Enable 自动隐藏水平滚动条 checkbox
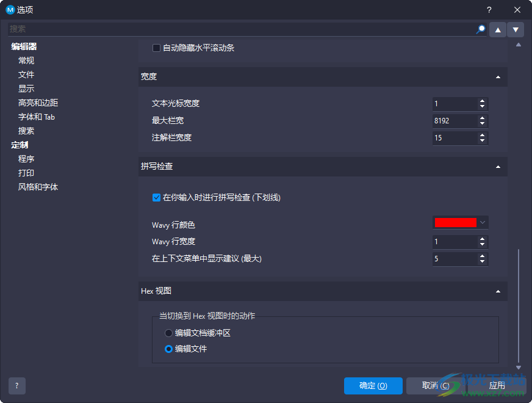This screenshot has width=532, height=403. (x=156, y=48)
